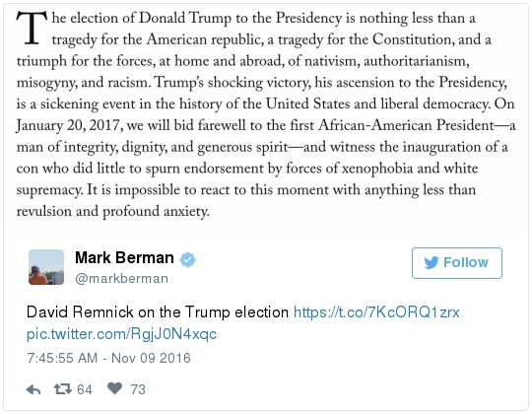The height and width of the screenshot is (414, 532).
Task: Click the like count 73
Action: (x=138, y=389)
